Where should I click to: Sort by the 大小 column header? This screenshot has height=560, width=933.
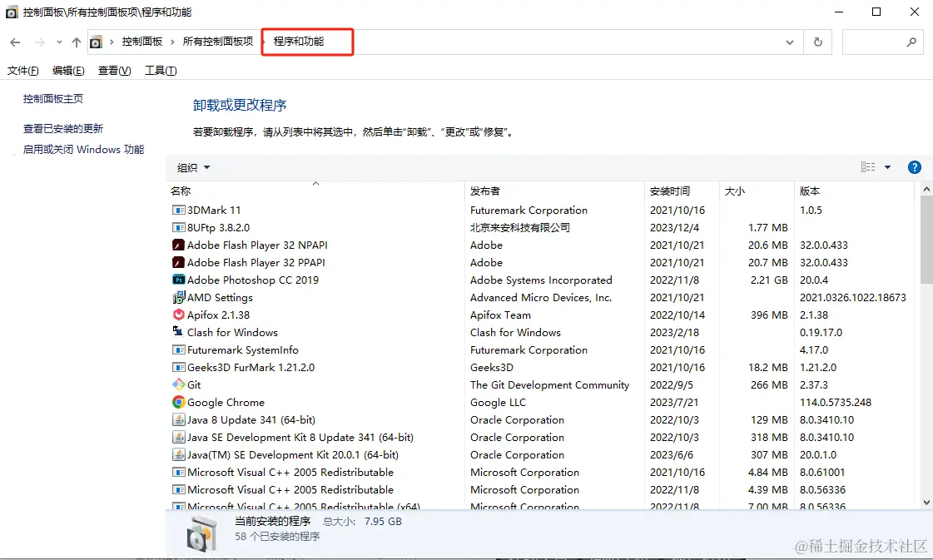(757, 191)
